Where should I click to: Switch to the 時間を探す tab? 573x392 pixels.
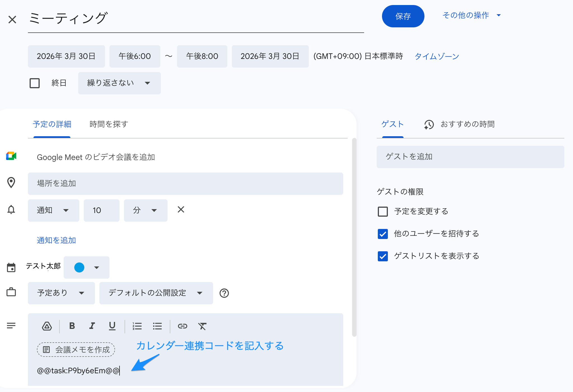click(108, 124)
